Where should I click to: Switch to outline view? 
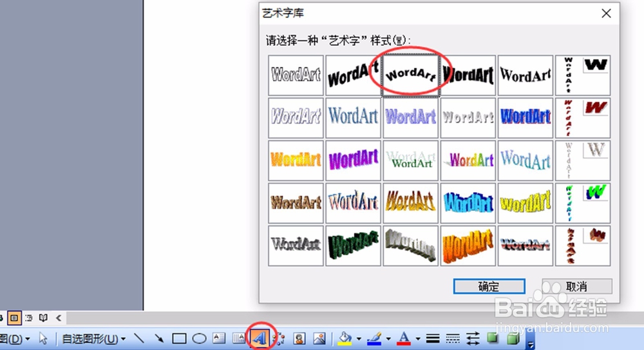pyautogui.click(x=29, y=318)
